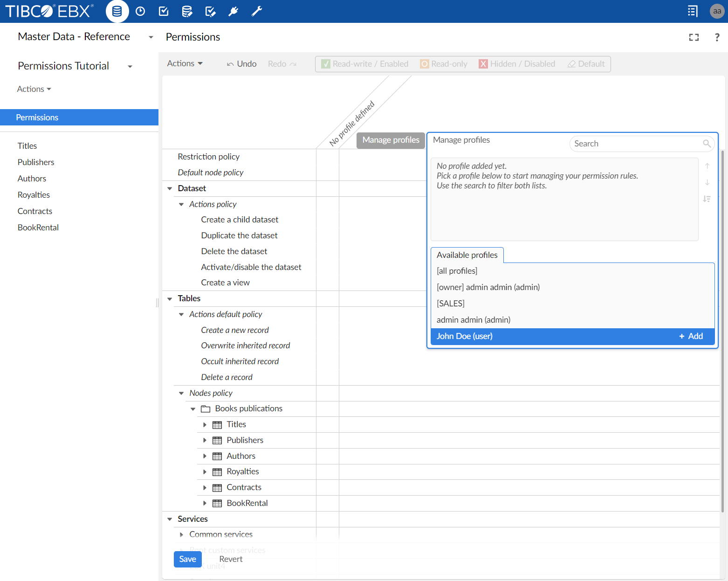Set permission to Read-only
This screenshot has width=728, height=581.
point(443,64)
